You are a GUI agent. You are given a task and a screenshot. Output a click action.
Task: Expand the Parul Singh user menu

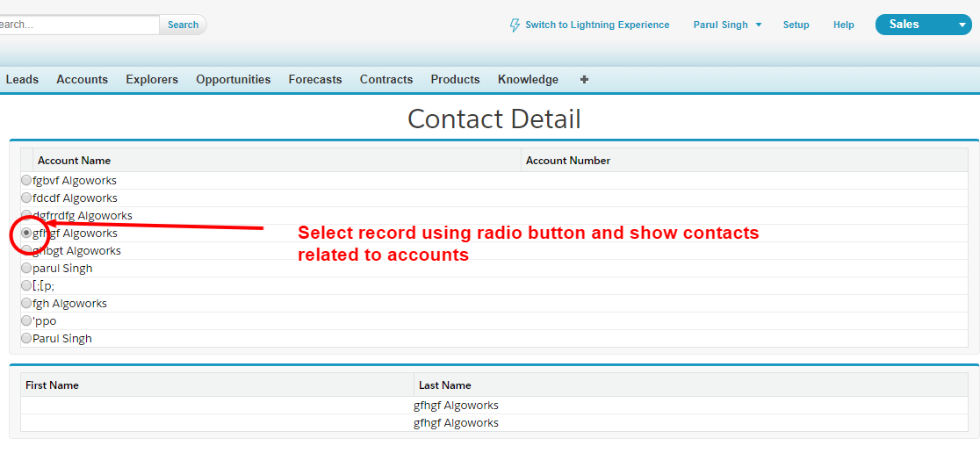point(727,25)
